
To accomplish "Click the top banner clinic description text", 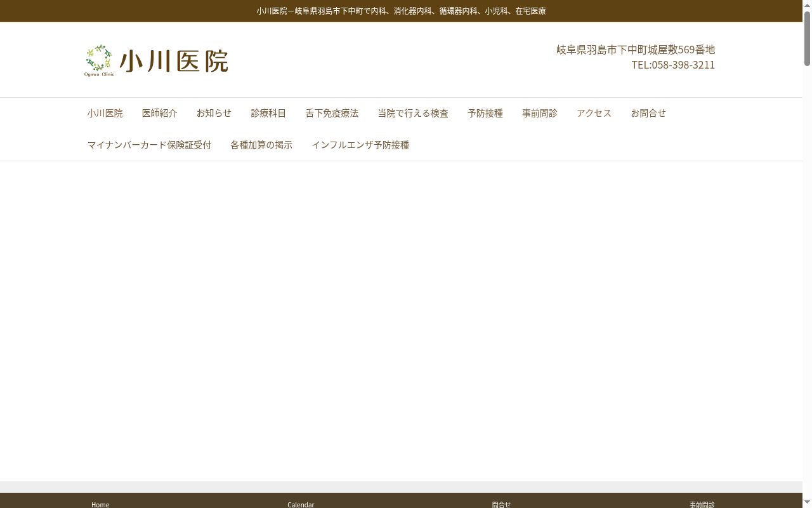I will [x=401, y=11].
